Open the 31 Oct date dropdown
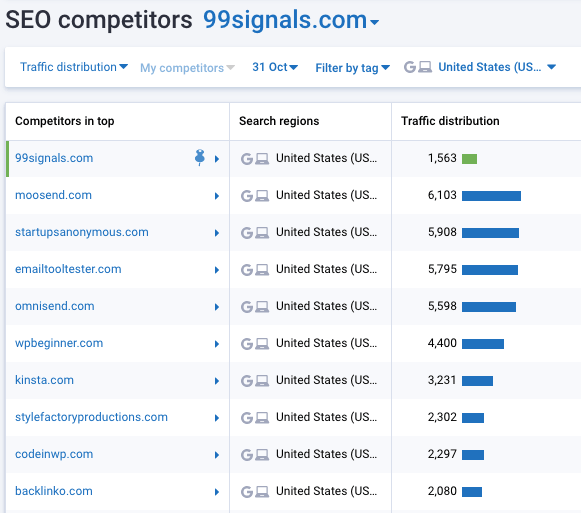581x513 pixels. coord(275,67)
